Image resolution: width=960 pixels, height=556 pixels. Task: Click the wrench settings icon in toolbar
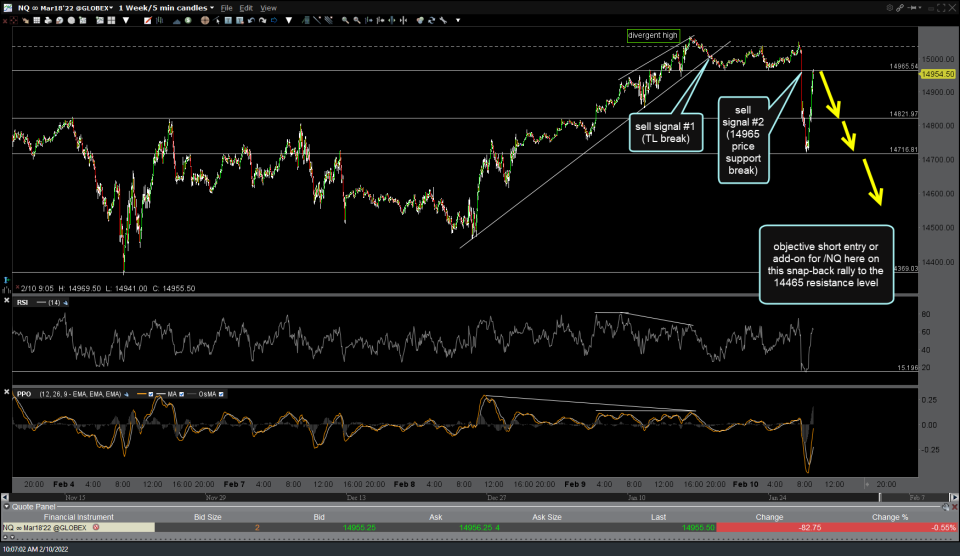pyautogui.click(x=443, y=20)
